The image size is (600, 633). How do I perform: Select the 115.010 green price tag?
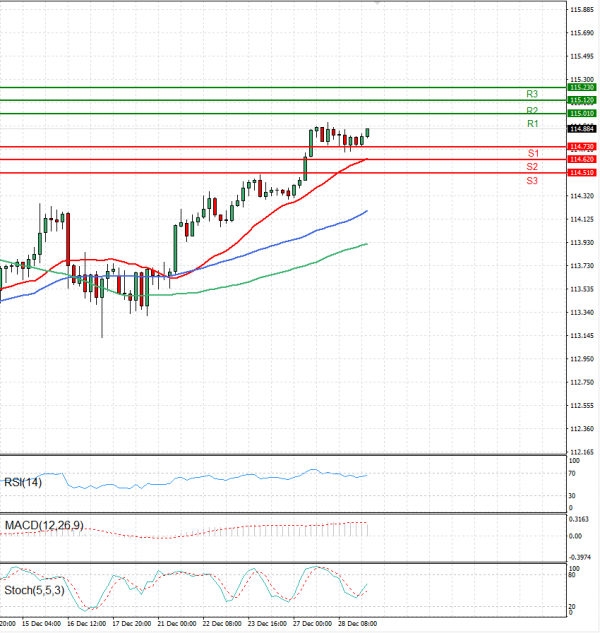(582, 114)
